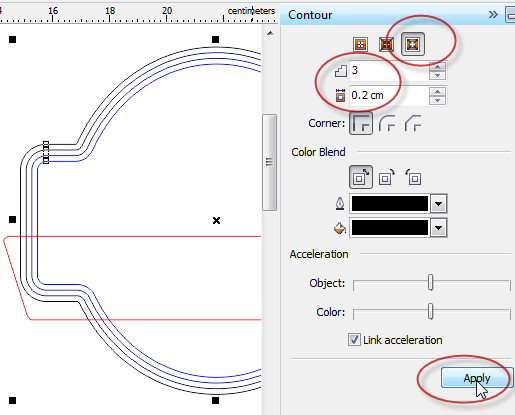Viewport: 515px width, 415px height.
Task: Select counterclockwise contour color blend
Action: [x=413, y=177]
